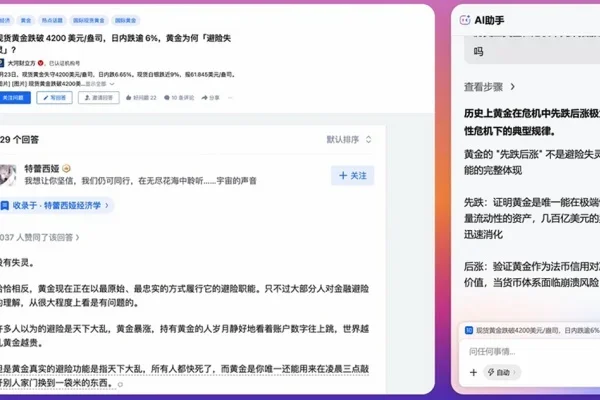Click the badge icon next to 特蕾西娅
The height and width of the screenshot is (400, 600).
tap(66, 168)
